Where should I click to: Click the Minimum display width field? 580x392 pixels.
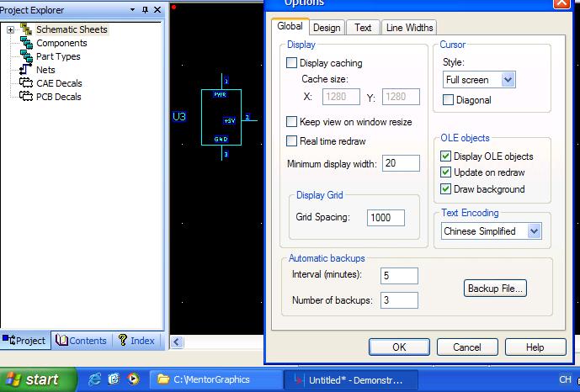click(x=401, y=163)
